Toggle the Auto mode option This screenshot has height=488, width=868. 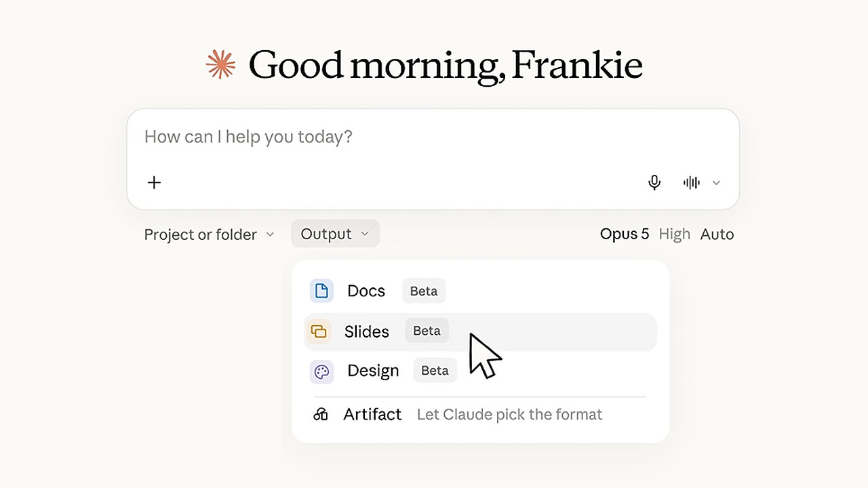coord(717,235)
